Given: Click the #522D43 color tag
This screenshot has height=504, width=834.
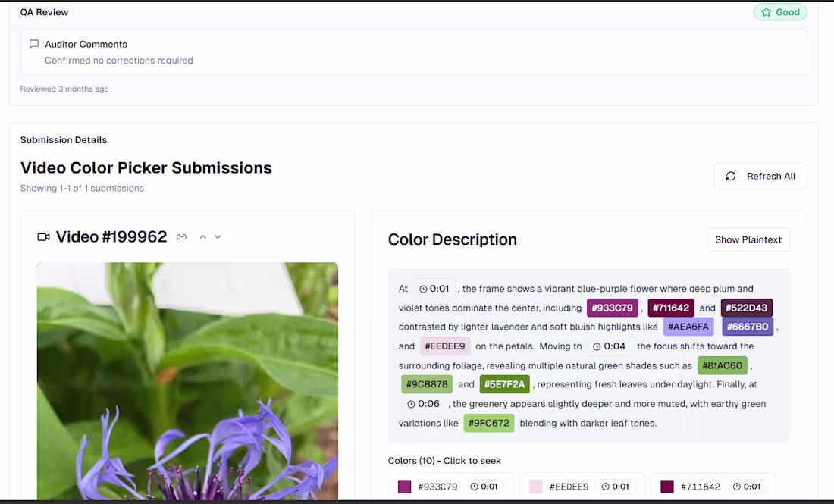Looking at the screenshot, I should click(x=746, y=308).
